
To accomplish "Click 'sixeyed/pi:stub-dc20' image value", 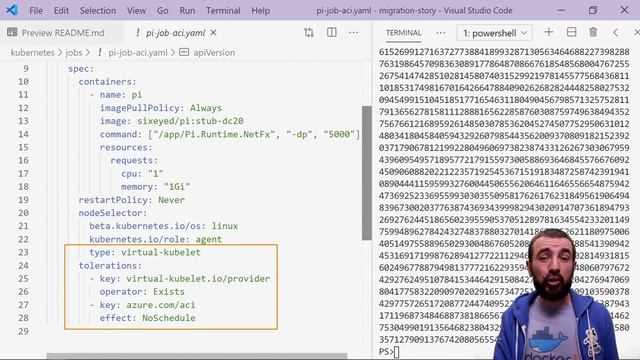I will (190, 121).
